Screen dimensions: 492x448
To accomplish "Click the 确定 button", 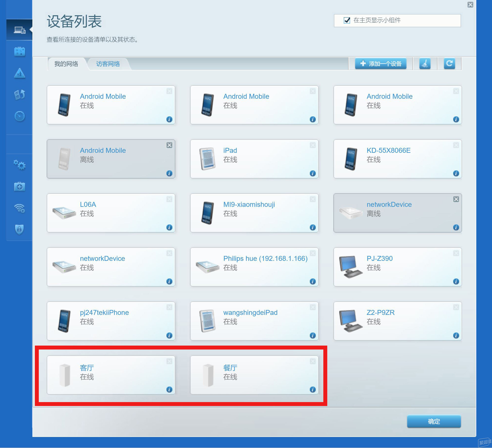I will [x=434, y=421].
